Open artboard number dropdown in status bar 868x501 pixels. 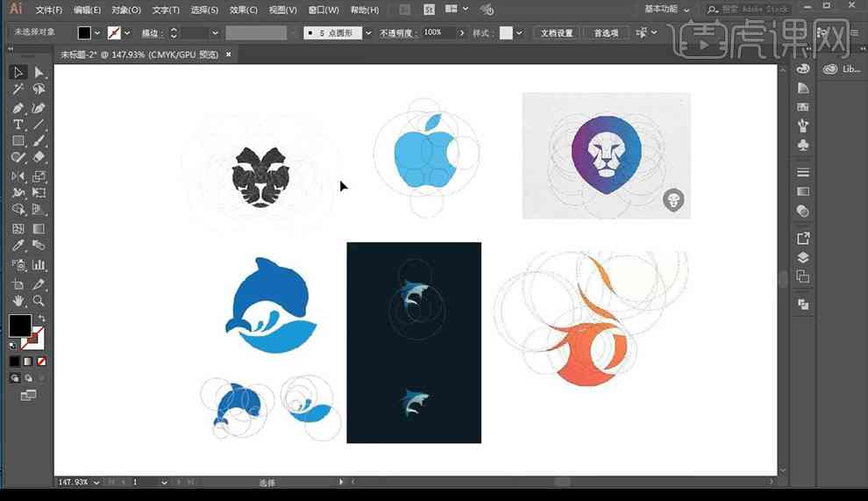tap(164, 483)
